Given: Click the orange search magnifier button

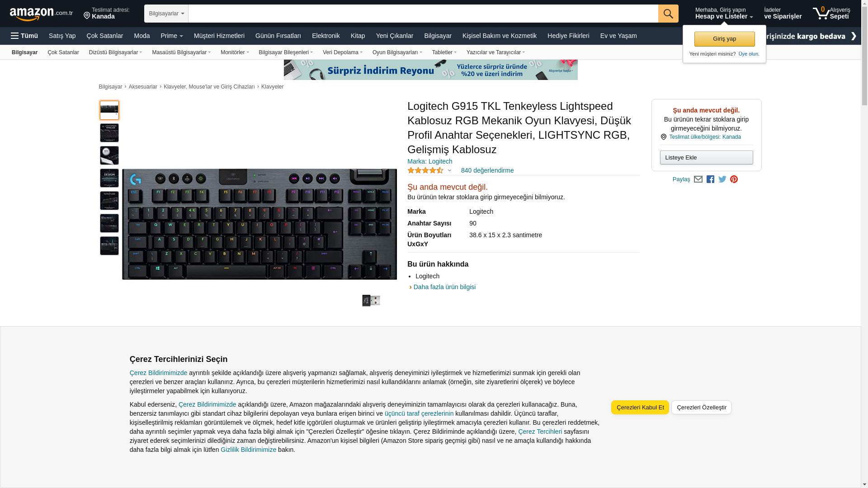Looking at the screenshot, I should coord(668,14).
